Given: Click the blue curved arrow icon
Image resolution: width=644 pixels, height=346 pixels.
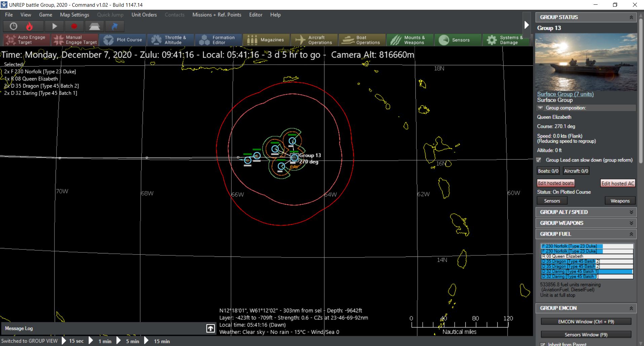Looking at the screenshot, I should point(114,26).
